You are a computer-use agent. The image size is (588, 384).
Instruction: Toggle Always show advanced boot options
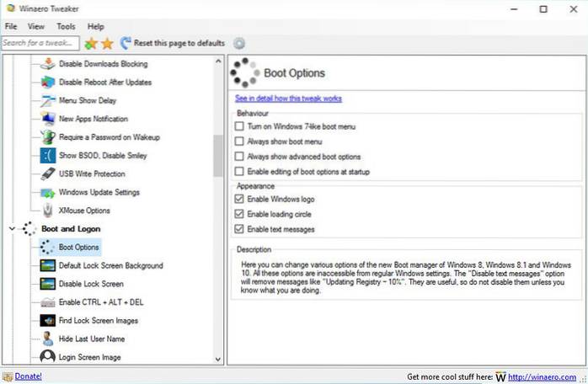pyautogui.click(x=239, y=156)
